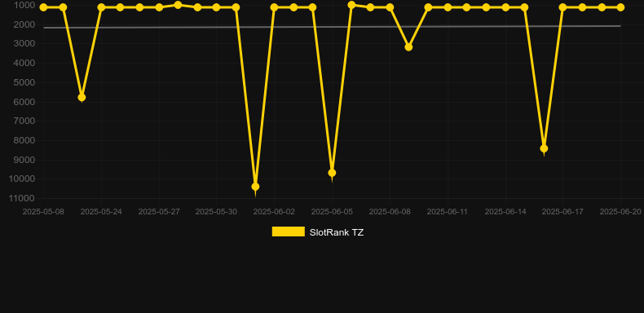Screen dimensions: 644x313
Task: Click the 2025-05-24 x-axis date label
Action: point(101,212)
